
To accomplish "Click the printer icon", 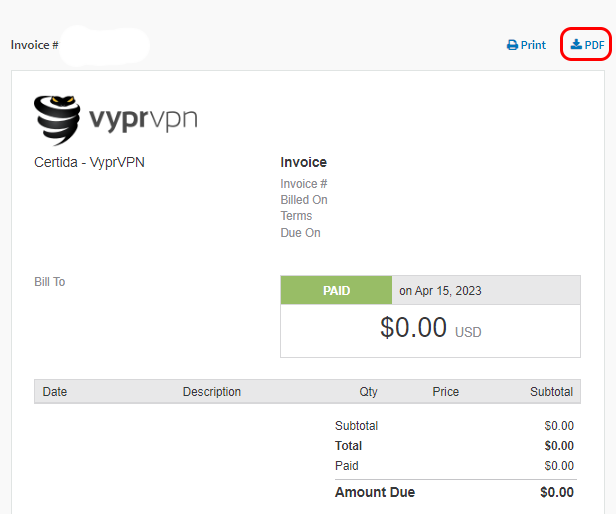I will [x=512, y=45].
